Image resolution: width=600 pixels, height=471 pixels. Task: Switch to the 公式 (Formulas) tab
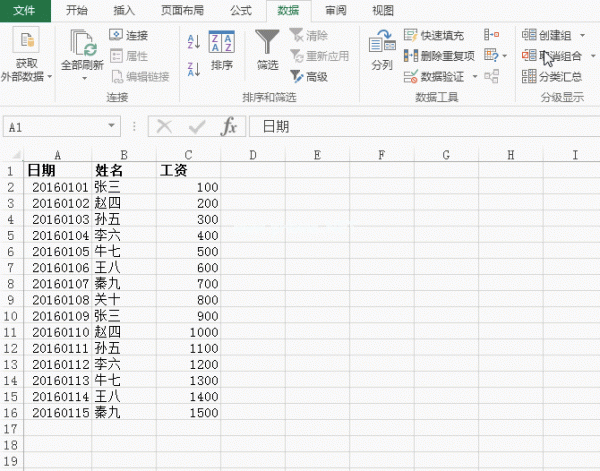click(x=240, y=10)
